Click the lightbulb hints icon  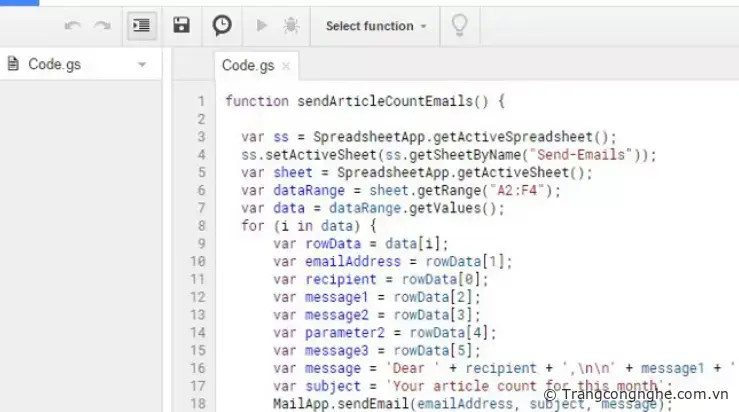coord(459,25)
